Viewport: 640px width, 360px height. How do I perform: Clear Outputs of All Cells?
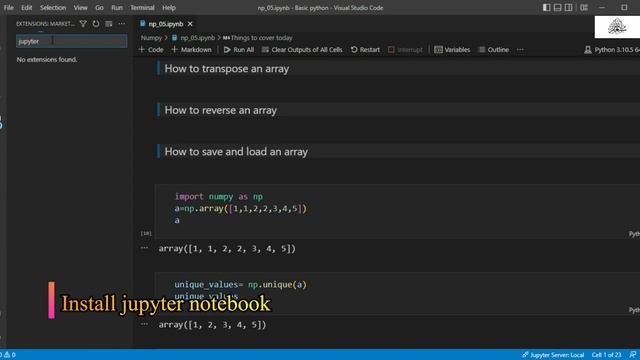point(302,50)
